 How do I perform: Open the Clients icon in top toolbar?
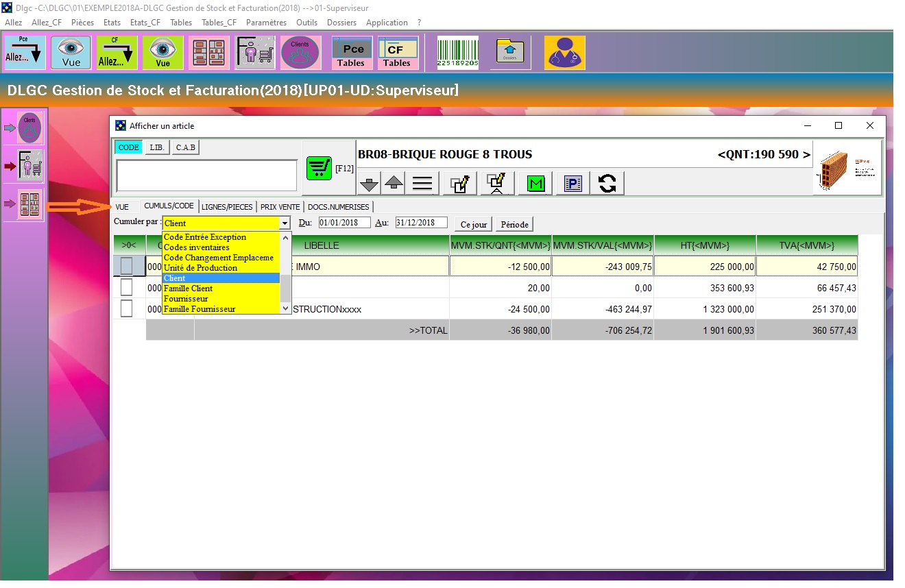(300, 53)
